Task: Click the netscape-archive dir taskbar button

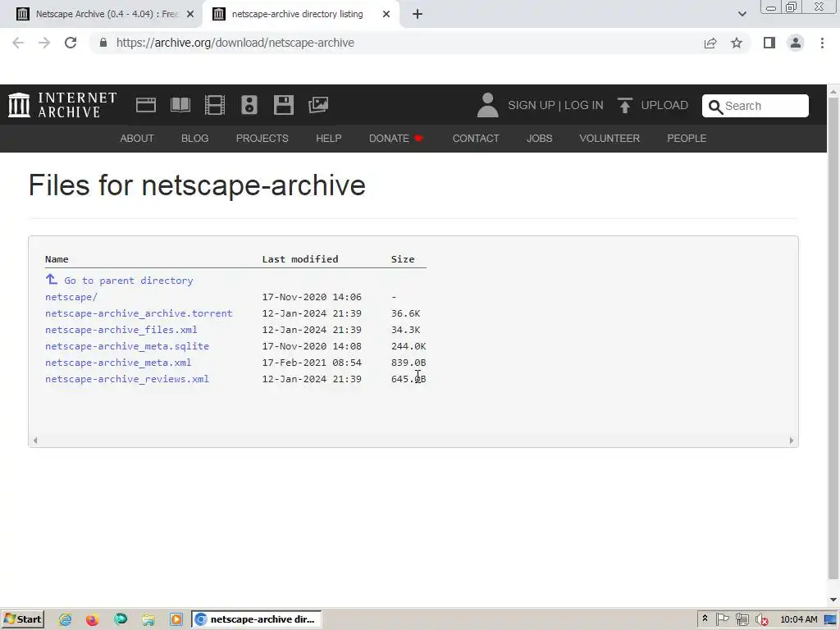Action: coord(256,619)
